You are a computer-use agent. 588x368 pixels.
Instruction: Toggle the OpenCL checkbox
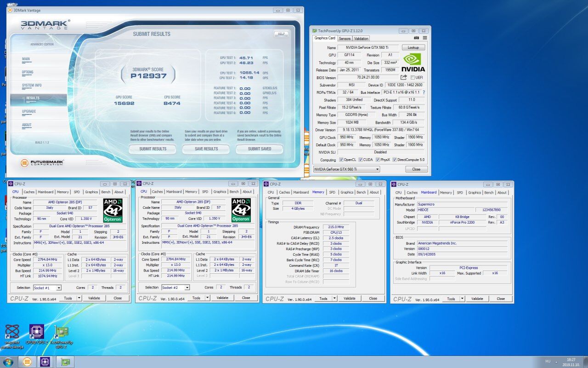(x=341, y=160)
